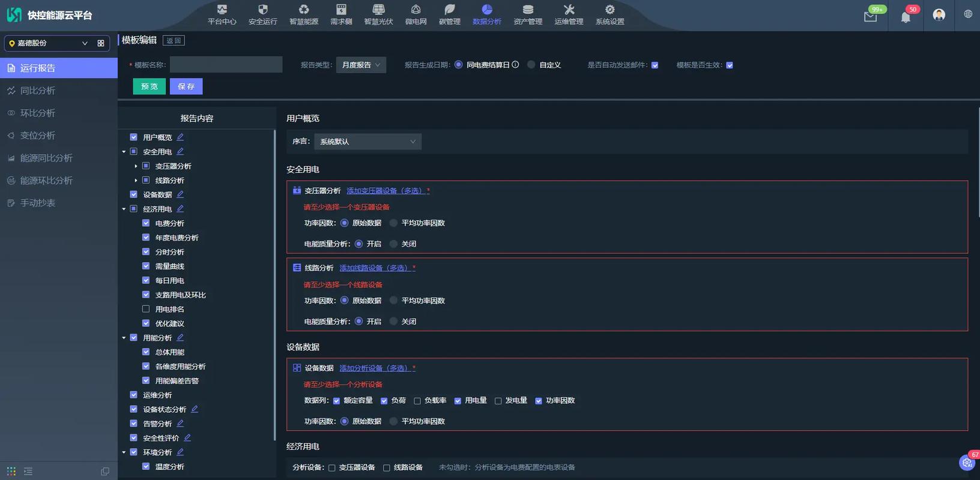Image resolution: width=980 pixels, height=480 pixels.
Task: Click the green 预览 button
Action: pyautogui.click(x=149, y=86)
